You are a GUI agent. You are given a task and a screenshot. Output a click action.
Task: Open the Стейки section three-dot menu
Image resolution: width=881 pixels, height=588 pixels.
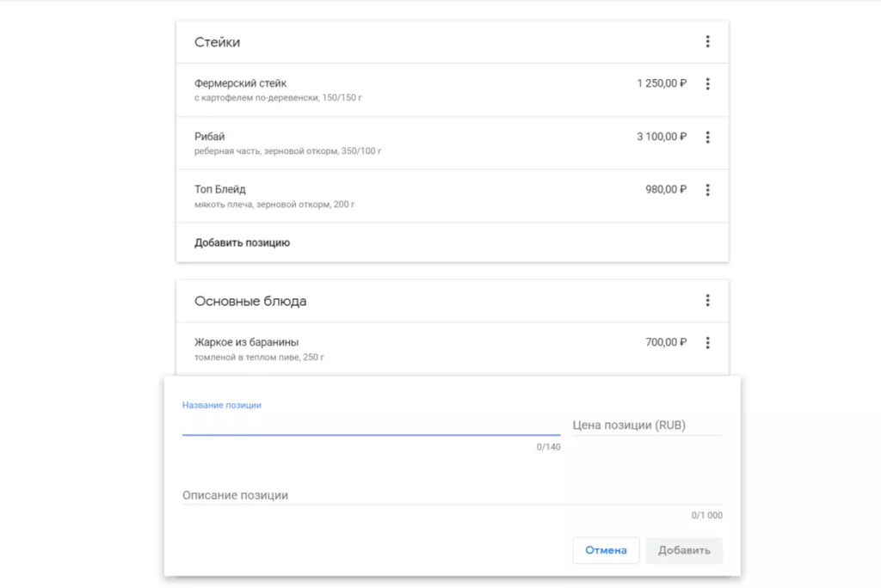click(707, 41)
